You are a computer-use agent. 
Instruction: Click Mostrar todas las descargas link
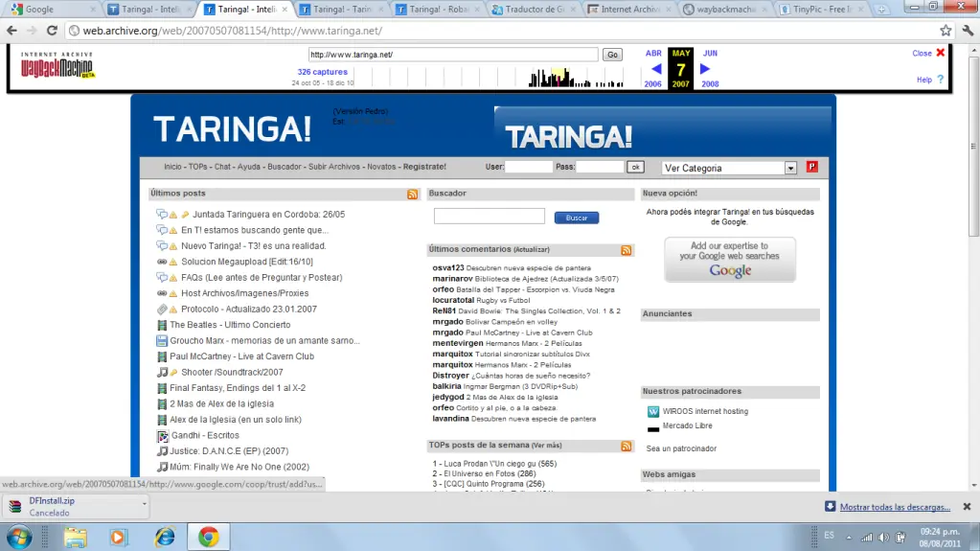(895, 507)
